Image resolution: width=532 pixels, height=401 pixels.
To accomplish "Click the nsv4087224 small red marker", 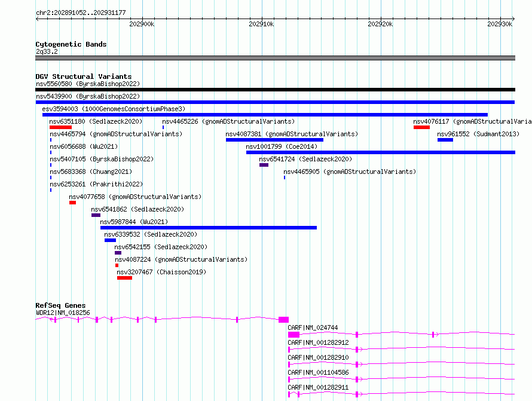I will [x=117, y=265].
